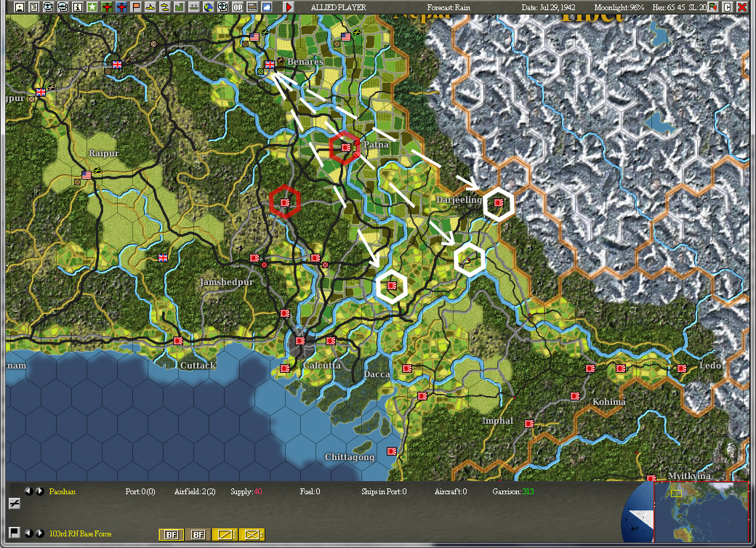
Task: Select the Japanese base at Patna
Action: [346, 147]
